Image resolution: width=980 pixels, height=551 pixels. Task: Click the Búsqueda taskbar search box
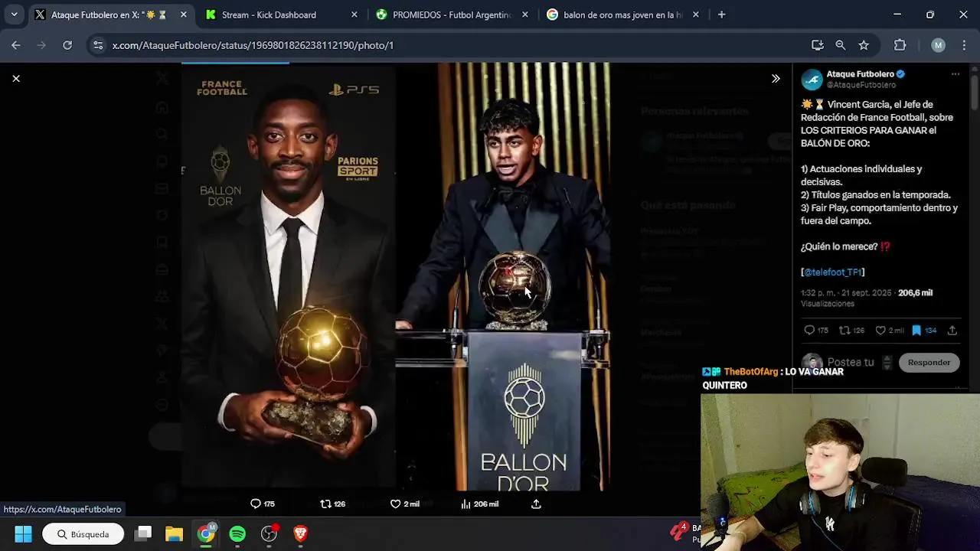83,533
